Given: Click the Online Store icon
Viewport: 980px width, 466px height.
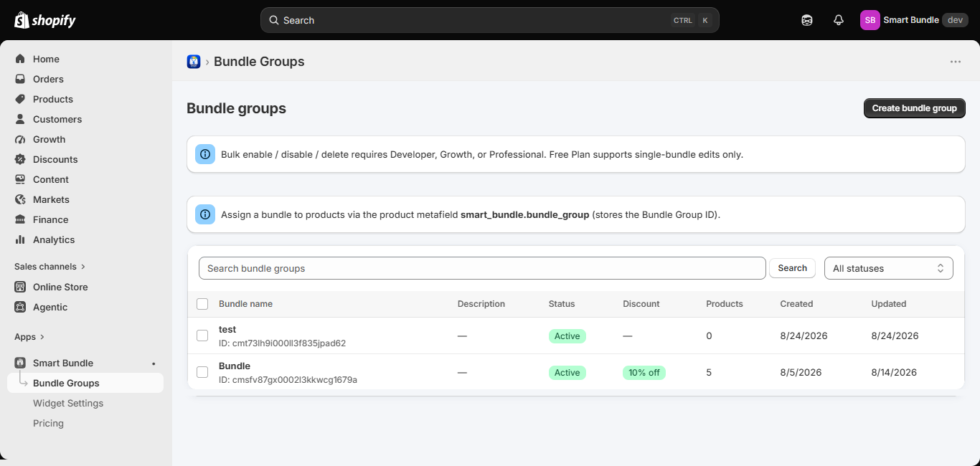Looking at the screenshot, I should [20, 287].
